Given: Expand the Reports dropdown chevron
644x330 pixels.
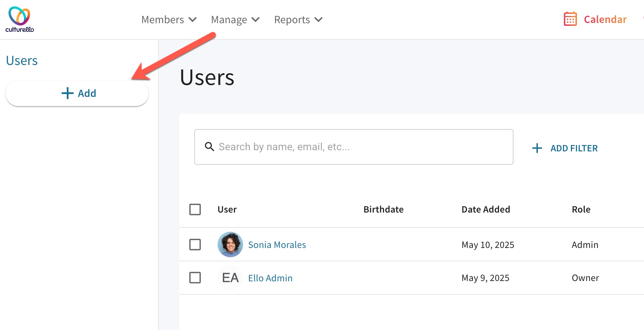Looking at the screenshot, I should point(319,20).
